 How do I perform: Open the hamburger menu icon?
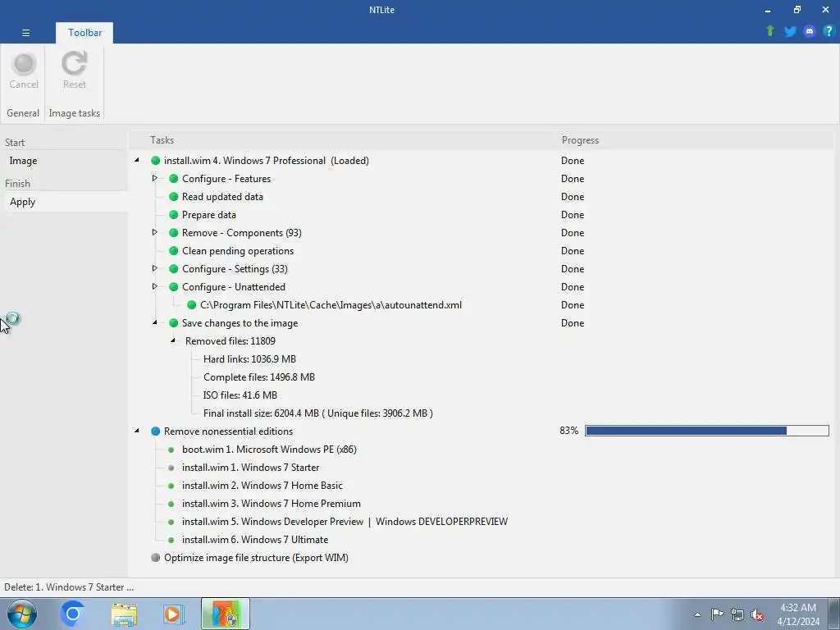(x=25, y=33)
